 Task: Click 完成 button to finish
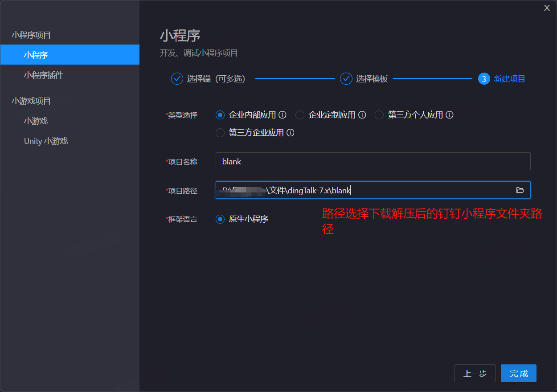[518, 373]
